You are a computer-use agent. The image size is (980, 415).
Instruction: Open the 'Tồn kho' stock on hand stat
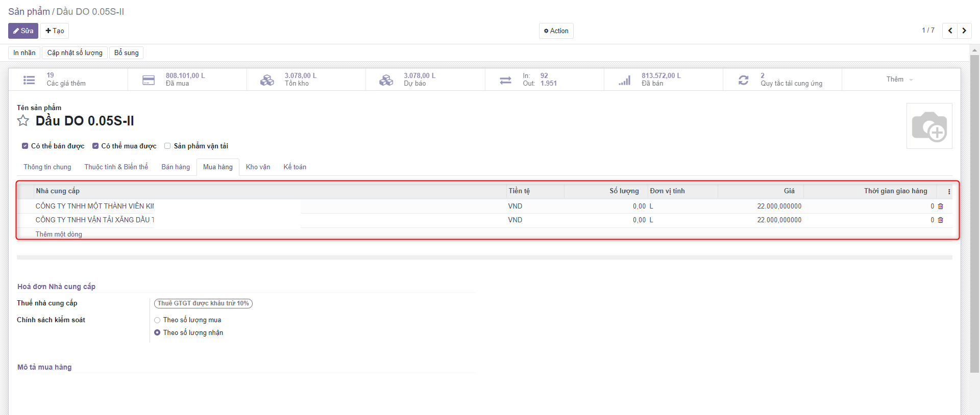tap(306, 80)
